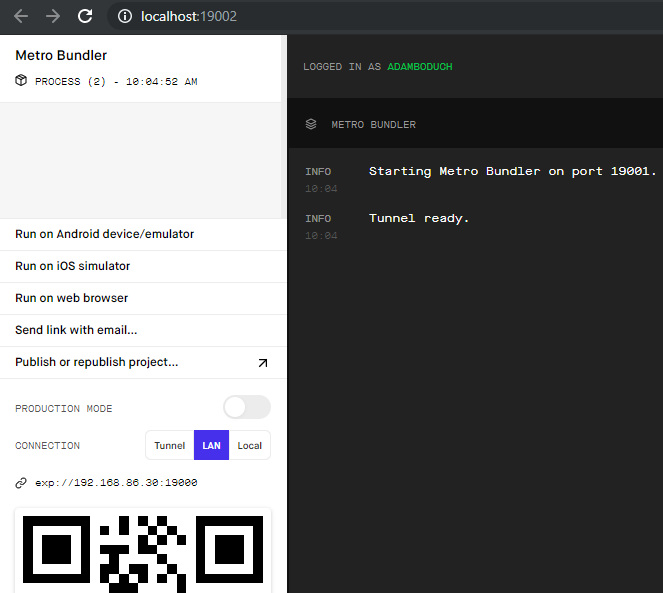Screen dimensions: 663x593
Task: Enable the Production Mode toggle
Action: (x=246, y=407)
